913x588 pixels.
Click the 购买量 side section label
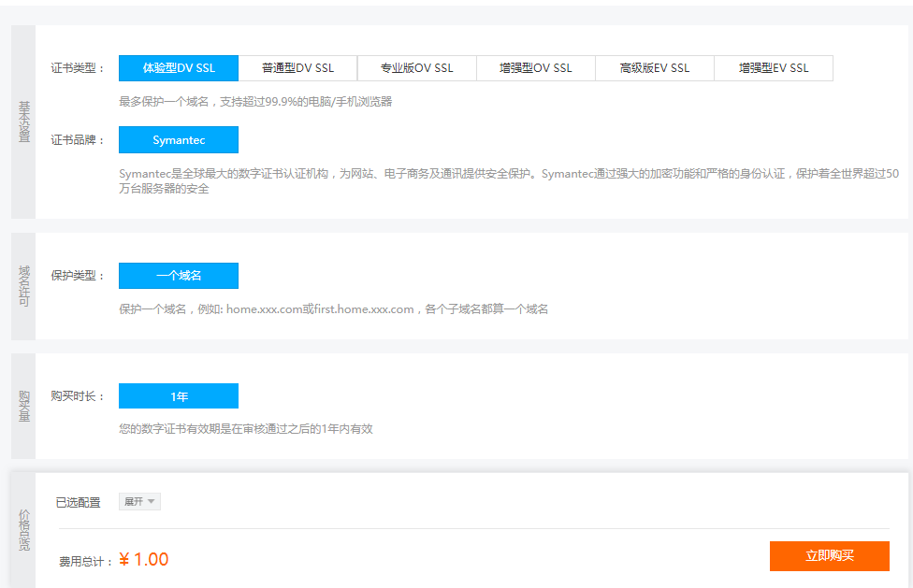[x=23, y=406]
